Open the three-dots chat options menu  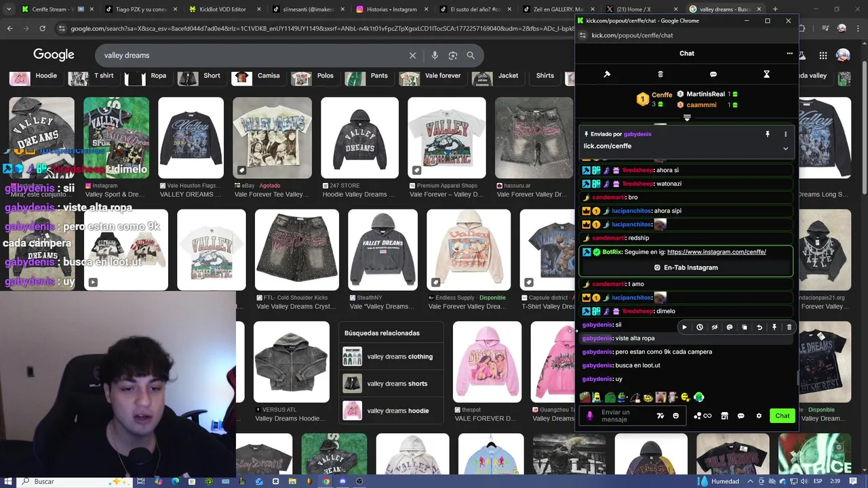[x=789, y=53]
